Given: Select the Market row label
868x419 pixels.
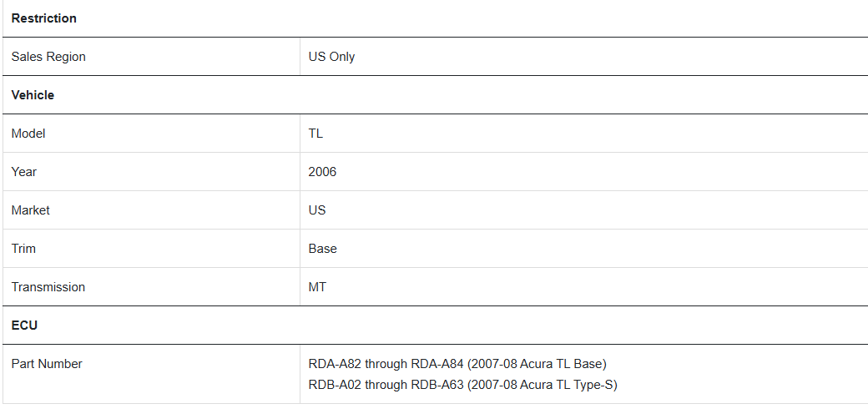Looking at the screenshot, I should click(x=30, y=210).
